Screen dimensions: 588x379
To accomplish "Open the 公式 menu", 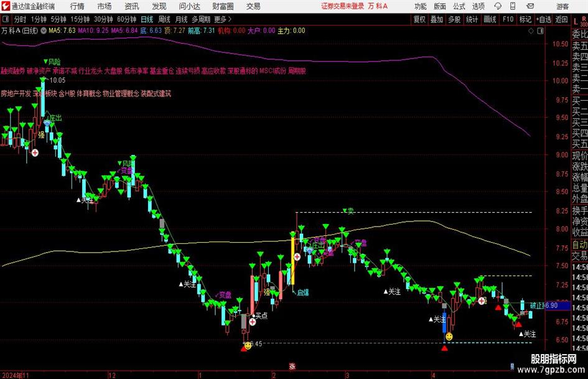I will point(459,6).
